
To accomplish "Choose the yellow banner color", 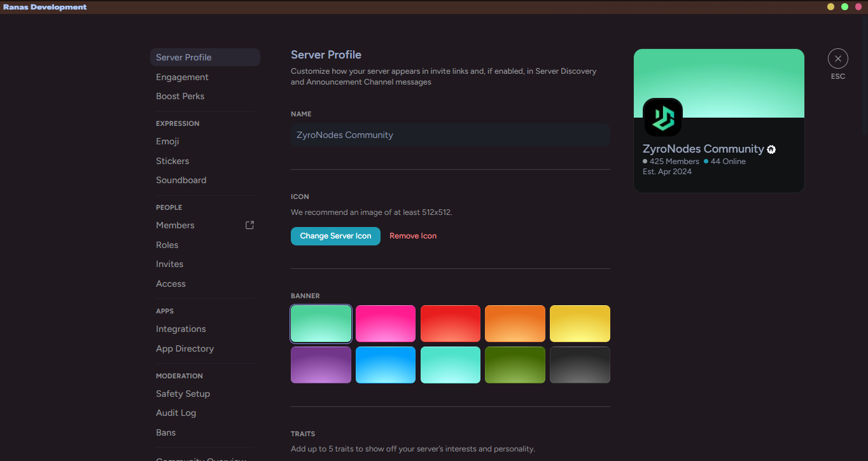I will coord(580,324).
